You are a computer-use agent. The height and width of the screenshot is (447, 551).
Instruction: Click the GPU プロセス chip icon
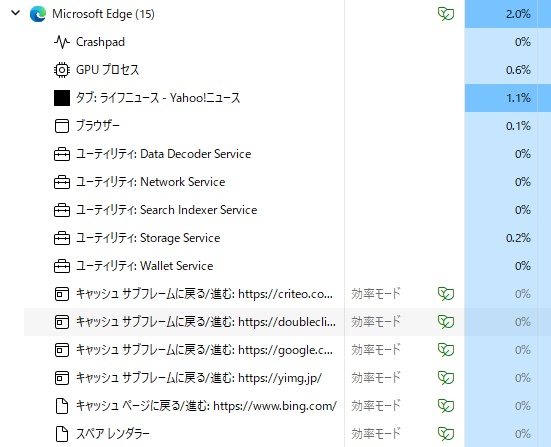coord(61,70)
